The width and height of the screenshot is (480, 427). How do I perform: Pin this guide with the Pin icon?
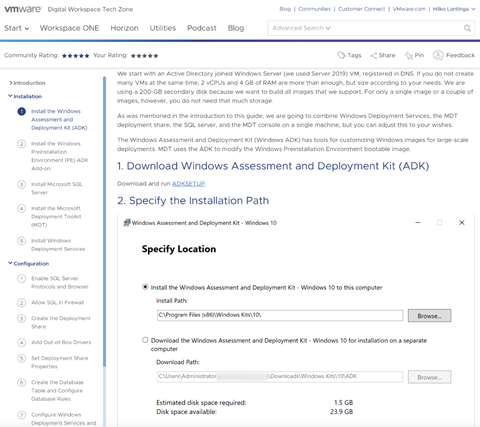point(409,55)
